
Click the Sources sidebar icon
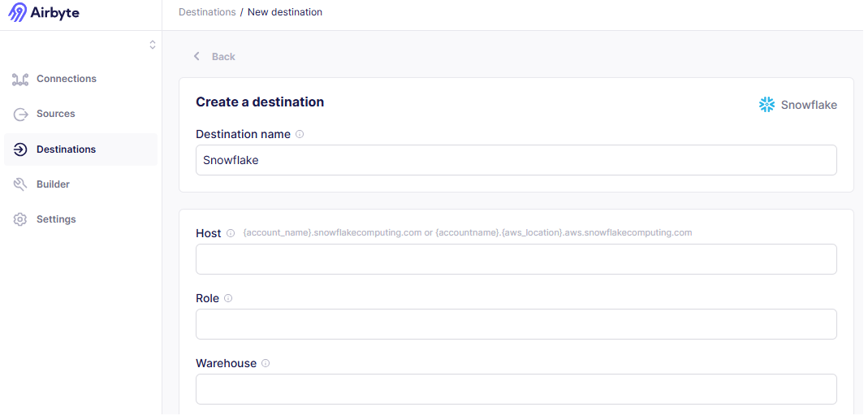[x=20, y=115]
